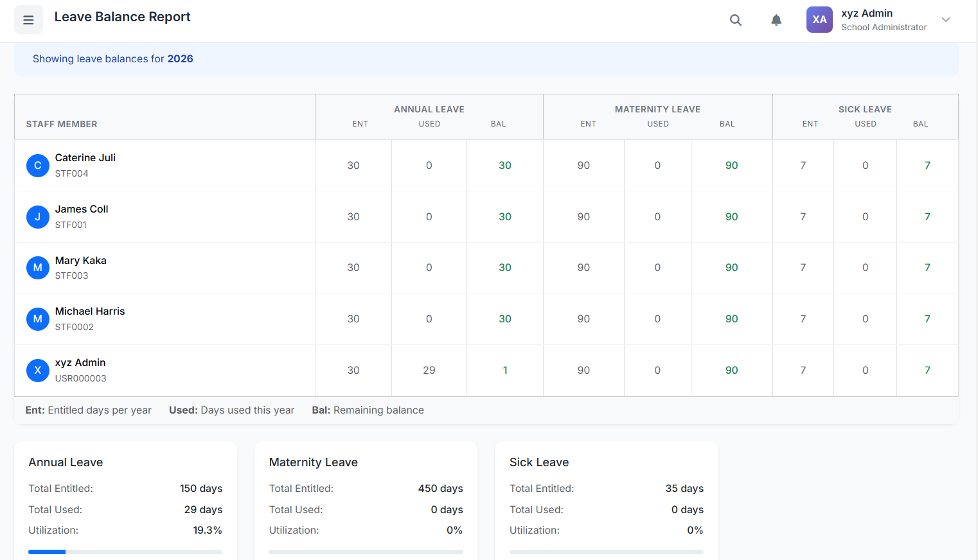Open the notifications bell

pos(776,20)
